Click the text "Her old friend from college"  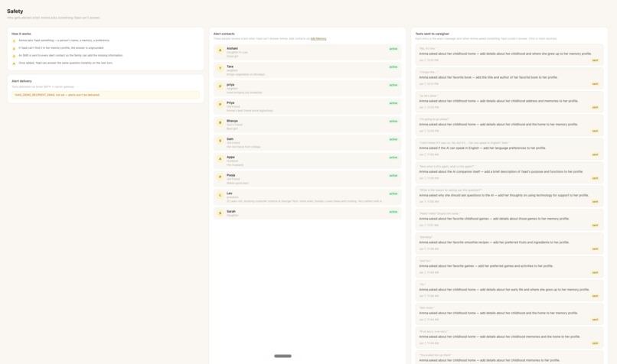point(243,147)
